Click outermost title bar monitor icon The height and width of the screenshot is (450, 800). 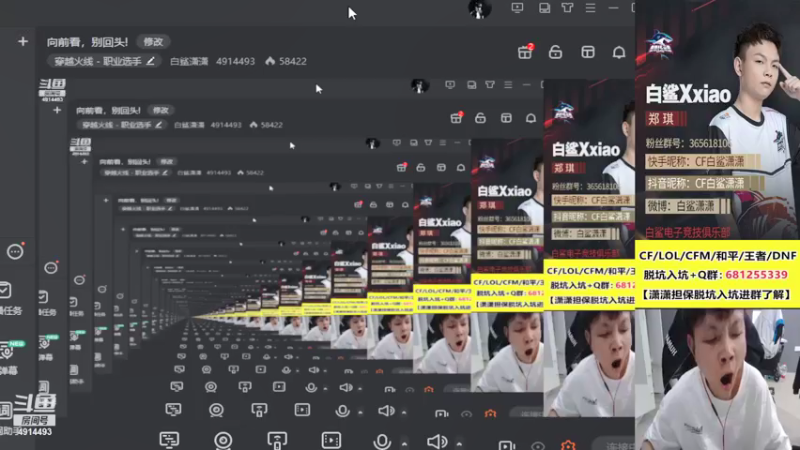(x=517, y=8)
